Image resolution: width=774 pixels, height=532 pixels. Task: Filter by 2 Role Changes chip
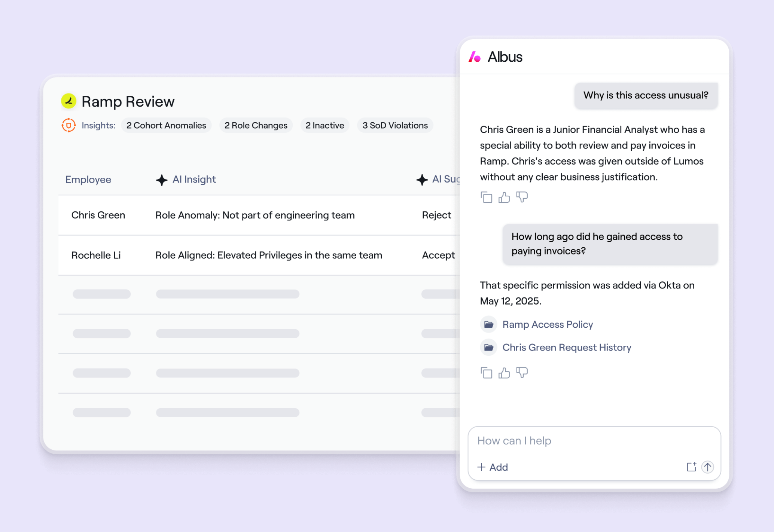pos(256,125)
